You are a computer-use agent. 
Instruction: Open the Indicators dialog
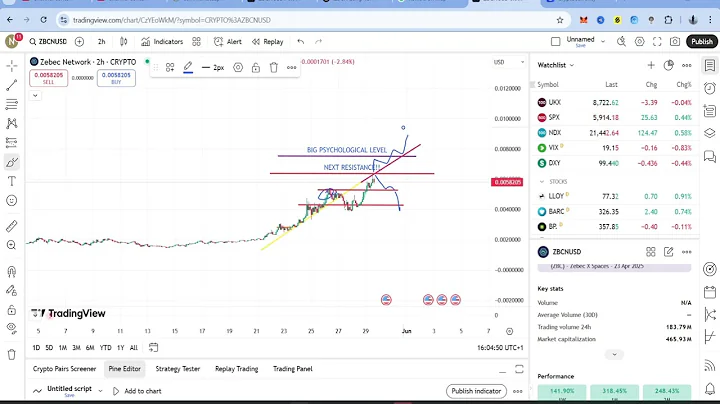tap(162, 41)
